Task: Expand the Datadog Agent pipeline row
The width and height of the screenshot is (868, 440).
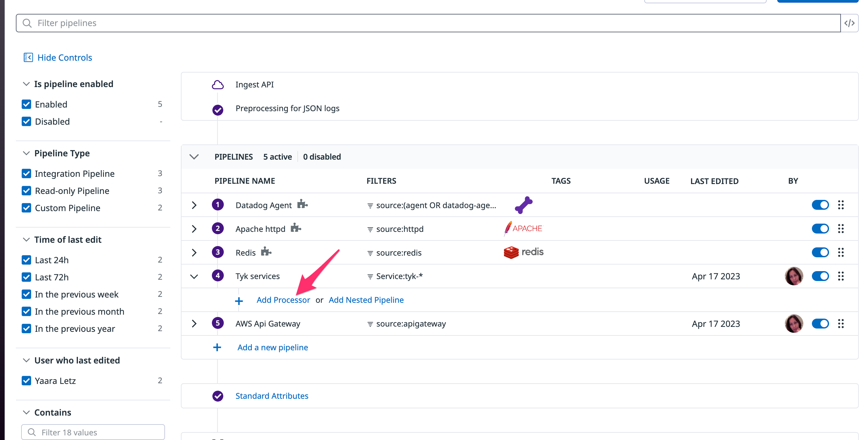Action: [x=194, y=205]
